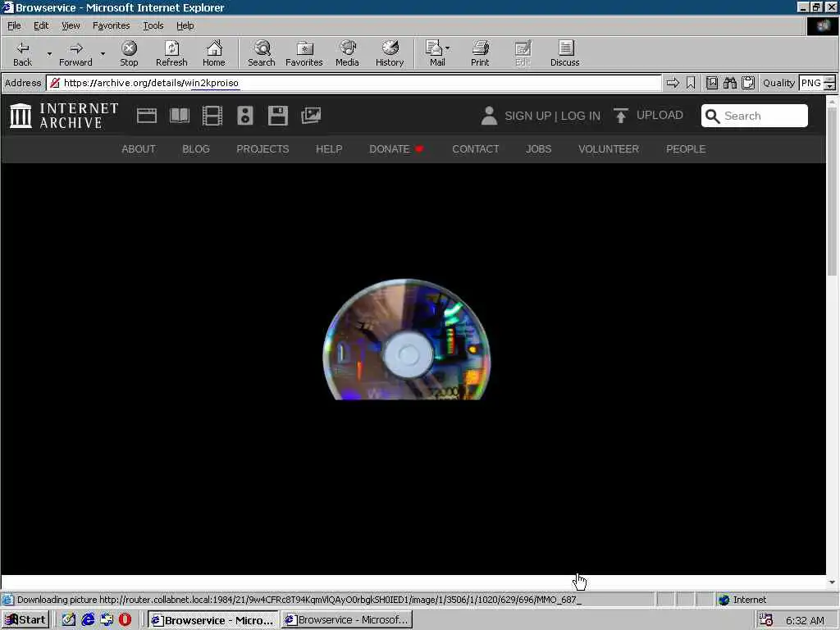Open the Back button history dropdown arrow

click(x=49, y=53)
